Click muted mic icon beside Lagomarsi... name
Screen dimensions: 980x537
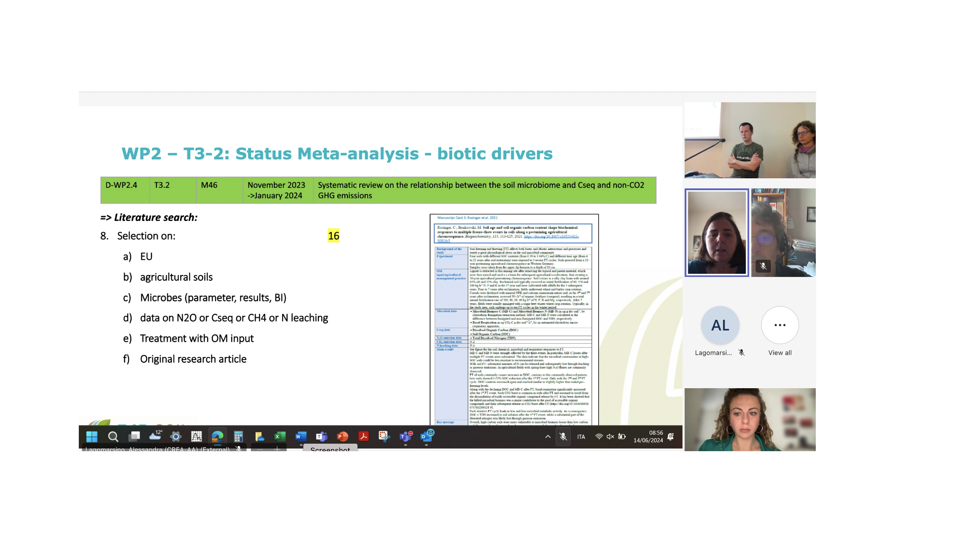pyautogui.click(x=741, y=353)
